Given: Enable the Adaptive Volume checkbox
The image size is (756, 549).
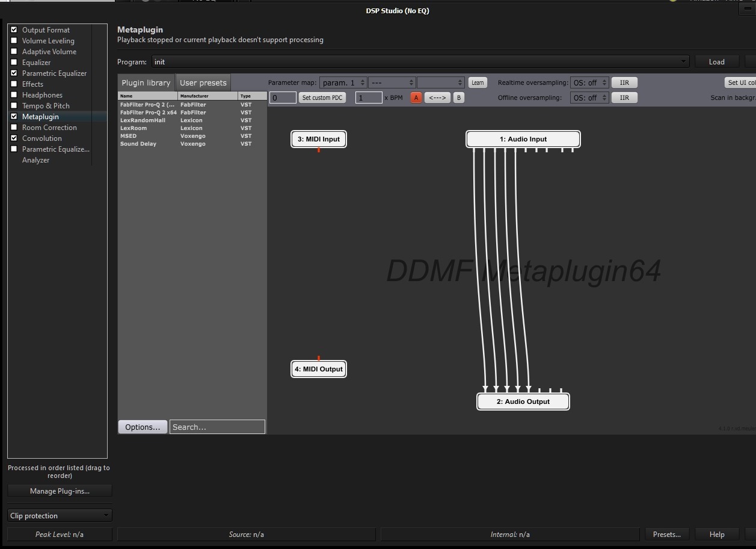Looking at the screenshot, I should [14, 51].
